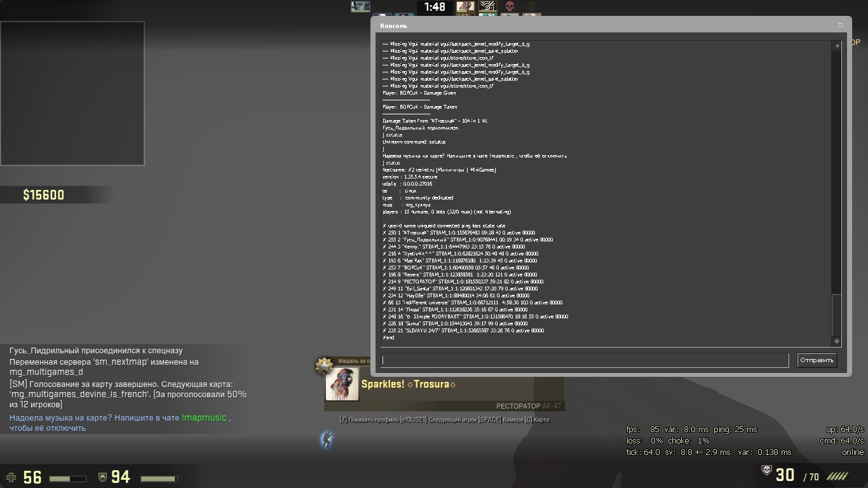Click the medal badge above avatar
Image resolution: width=868 pixels, height=488 pixels.
(325, 366)
